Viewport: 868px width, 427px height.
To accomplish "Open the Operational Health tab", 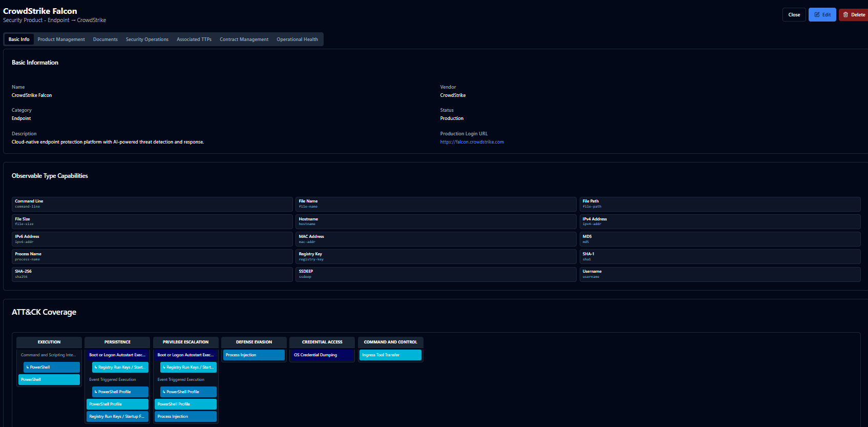I will tap(297, 39).
